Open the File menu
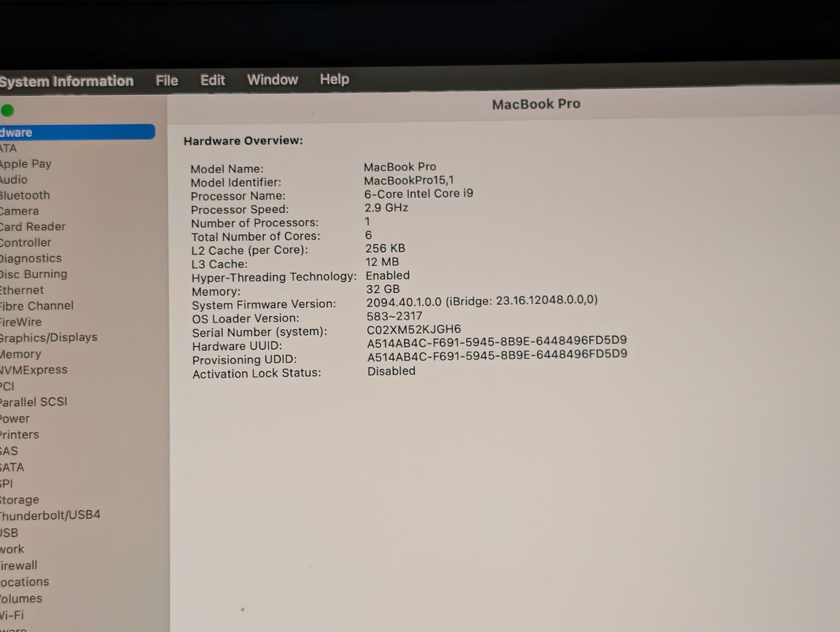This screenshot has height=632, width=840. 167,81
